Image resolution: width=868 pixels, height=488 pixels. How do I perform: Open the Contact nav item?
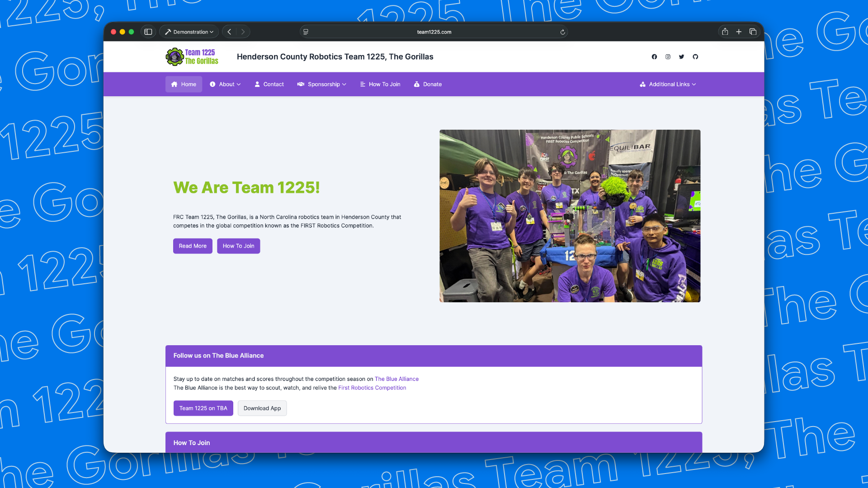point(269,84)
